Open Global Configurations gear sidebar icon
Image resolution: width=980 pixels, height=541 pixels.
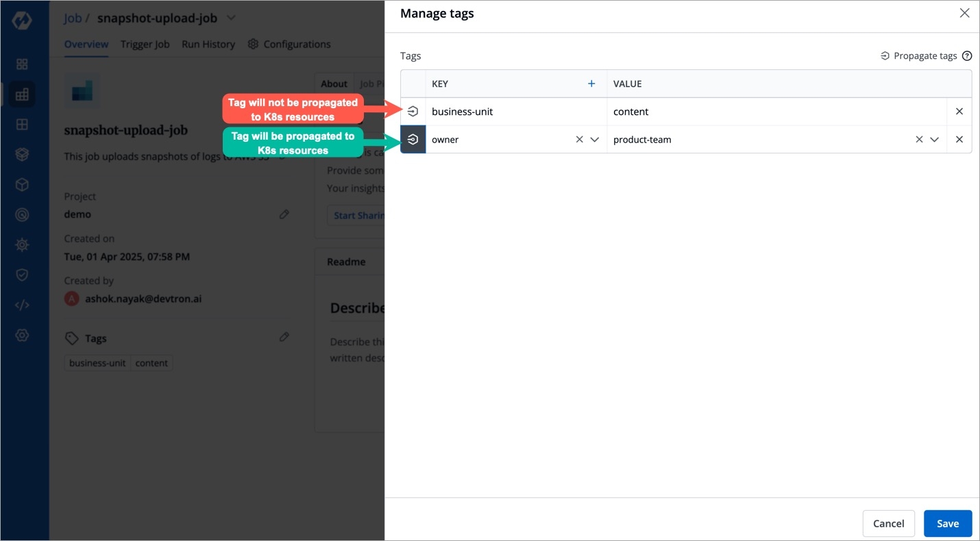22,335
